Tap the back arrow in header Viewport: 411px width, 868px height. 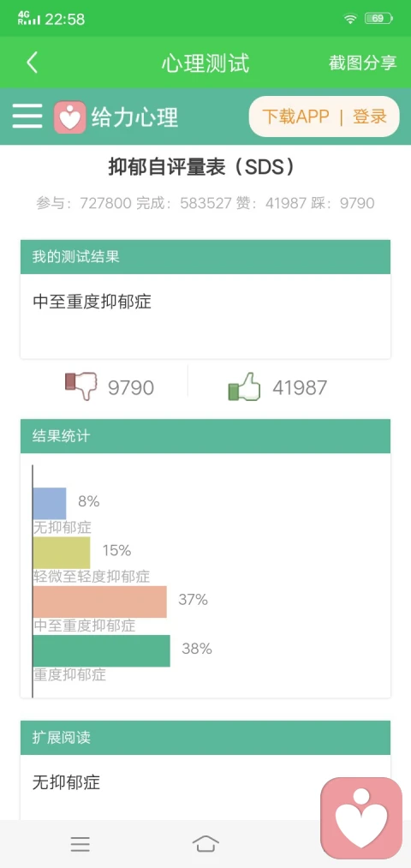[32, 63]
